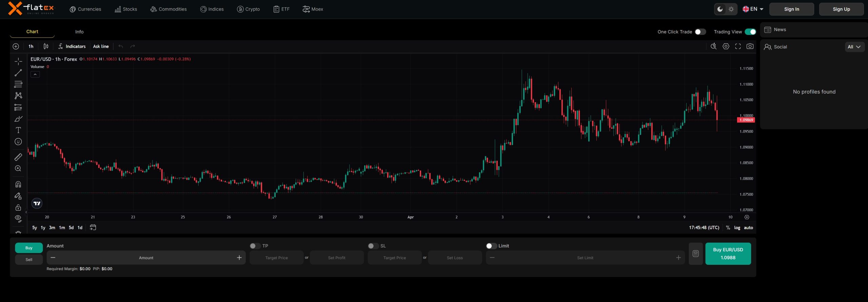Open the emoji icons tool

(x=18, y=142)
